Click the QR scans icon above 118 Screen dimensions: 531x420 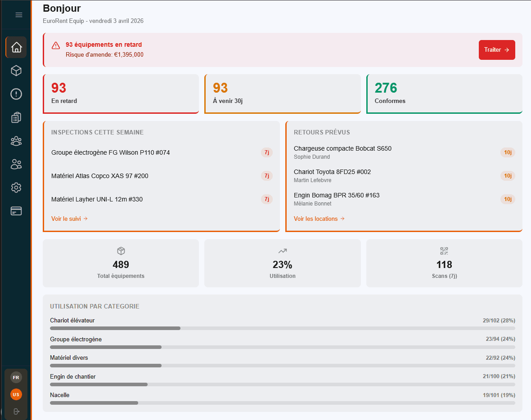(444, 251)
